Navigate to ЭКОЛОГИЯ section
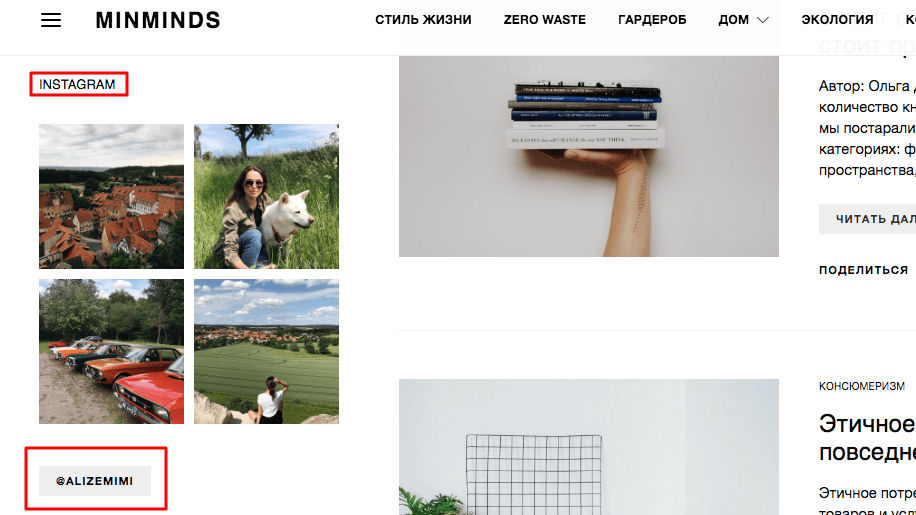The image size is (916, 515). [x=837, y=20]
